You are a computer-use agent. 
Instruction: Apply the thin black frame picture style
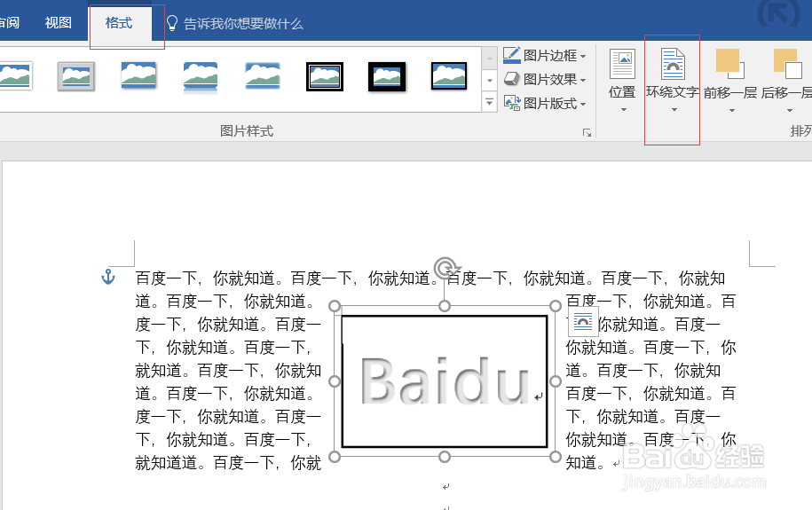click(449, 76)
